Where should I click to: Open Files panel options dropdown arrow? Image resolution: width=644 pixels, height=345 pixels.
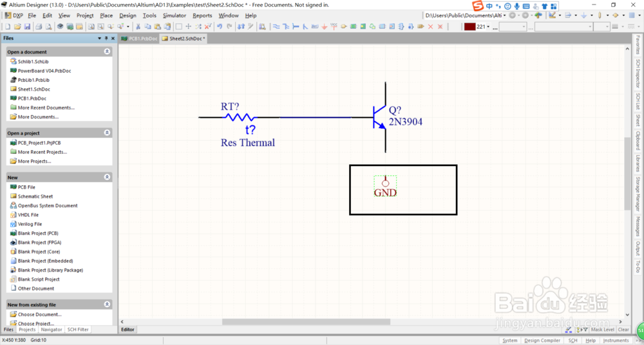coord(99,38)
